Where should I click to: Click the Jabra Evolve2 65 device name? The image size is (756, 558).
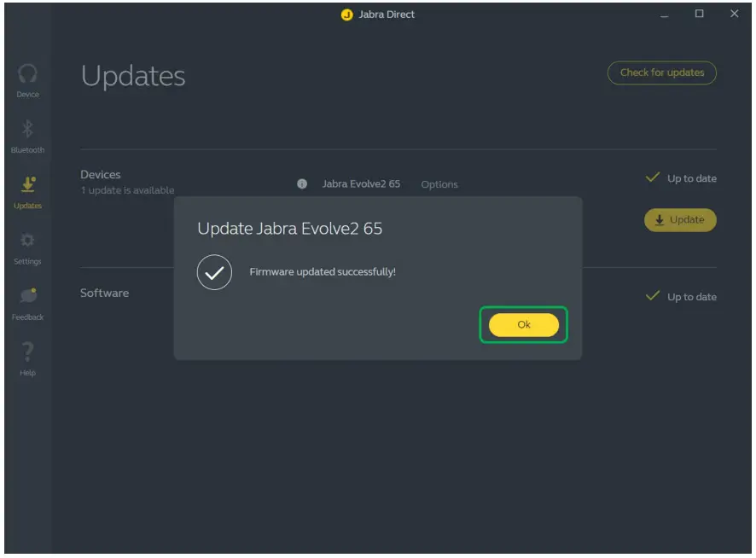tap(361, 183)
